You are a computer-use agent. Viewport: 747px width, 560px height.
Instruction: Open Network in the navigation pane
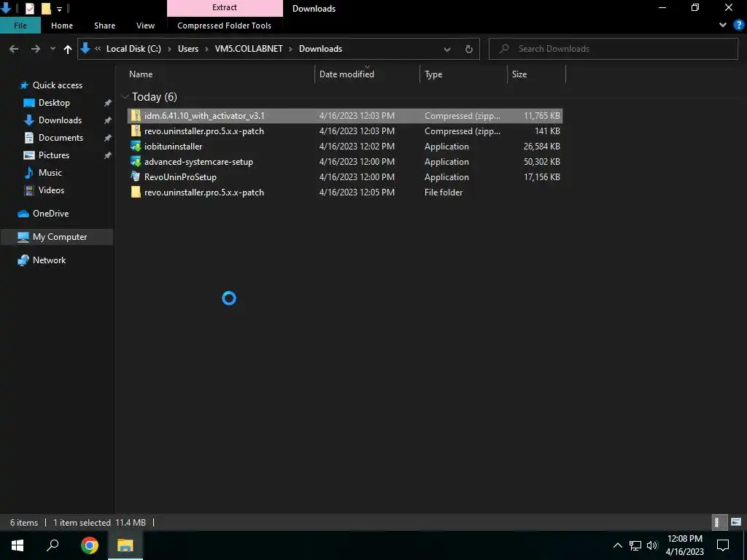click(x=49, y=260)
